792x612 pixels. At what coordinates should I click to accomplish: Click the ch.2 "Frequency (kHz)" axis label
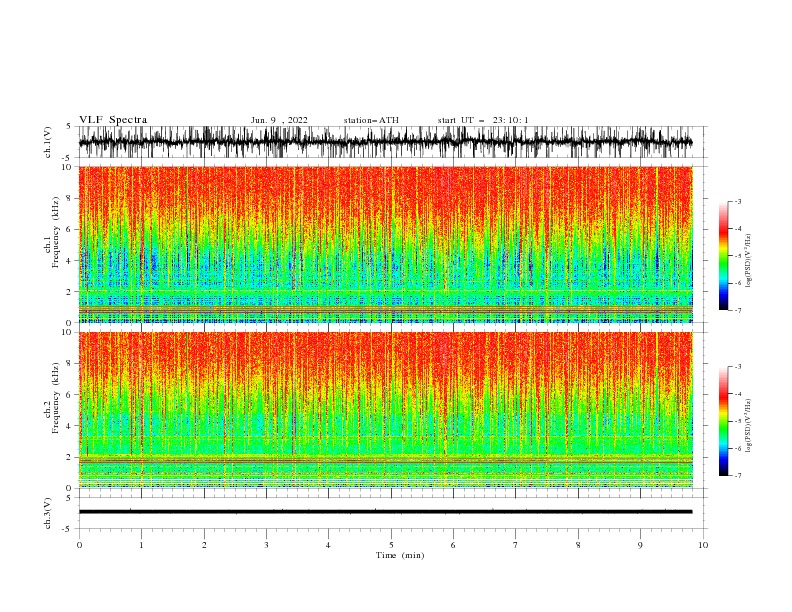pos(55,398)
